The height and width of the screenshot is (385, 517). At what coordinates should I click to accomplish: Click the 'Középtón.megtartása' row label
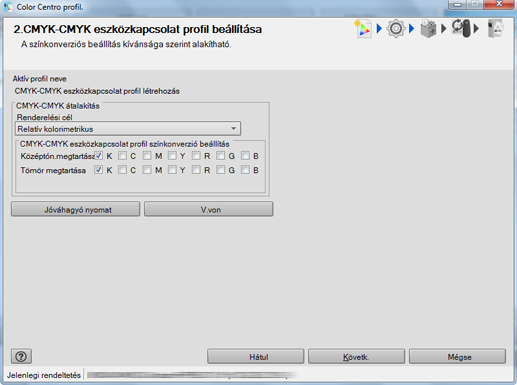(57, 156)
